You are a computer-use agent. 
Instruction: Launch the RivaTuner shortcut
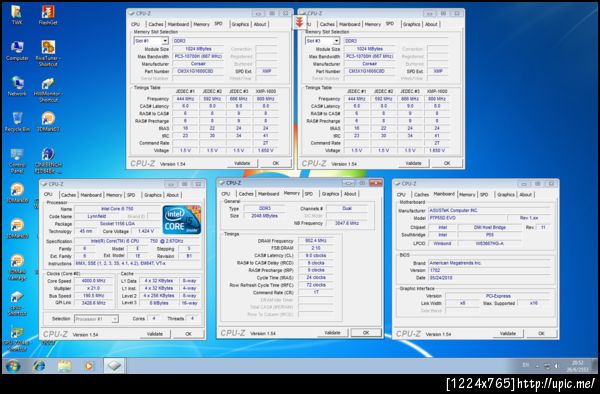[x=48, y=53]
